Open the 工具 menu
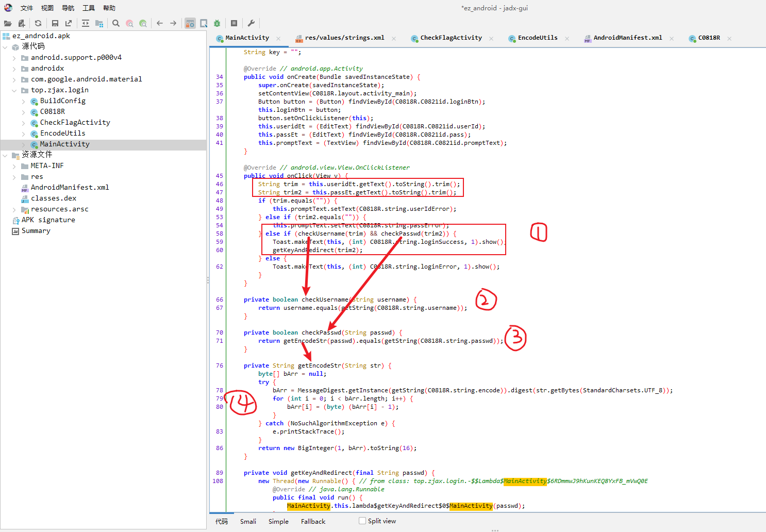 click(x=89, y=8)
